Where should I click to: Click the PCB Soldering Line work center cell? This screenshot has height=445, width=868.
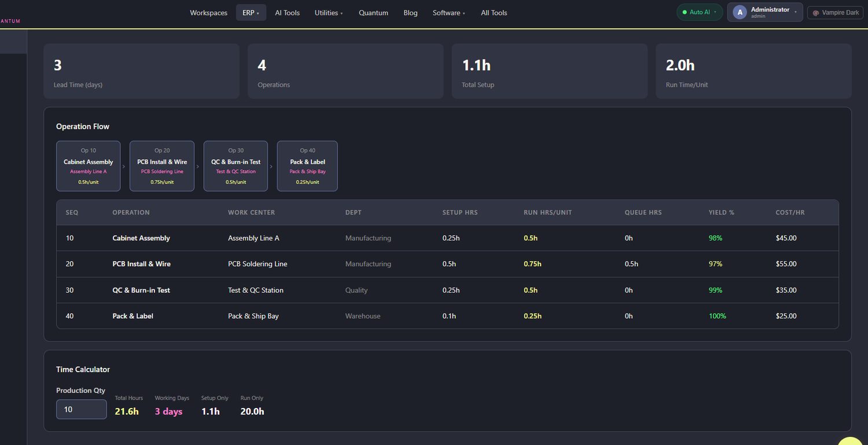258,264
